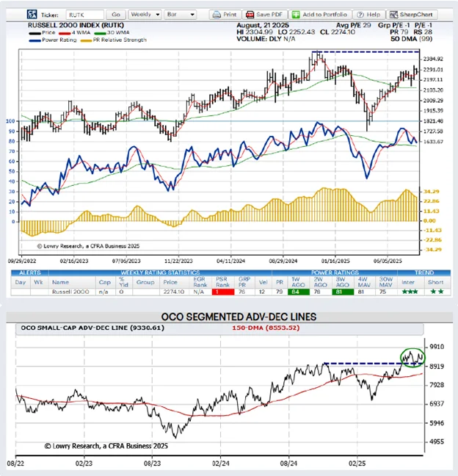Click the 34.29 relative strength axis label
This screenshot has width=458, height=476.
[432, 192]
